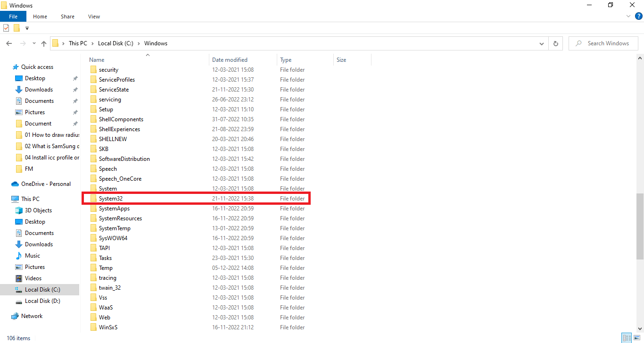Viewport: 644px width, 343px height.
Task: Click the Properties quick access toolbar icon
Action: coord(6,28)
